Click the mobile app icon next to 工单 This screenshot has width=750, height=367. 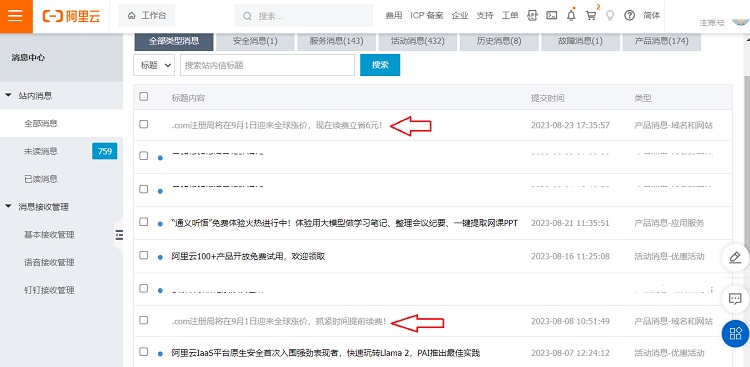click(x=532, y=15)
